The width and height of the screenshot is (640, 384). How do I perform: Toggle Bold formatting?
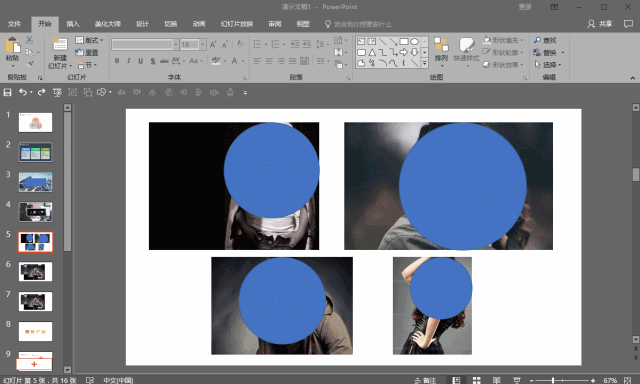click(117, 61)
